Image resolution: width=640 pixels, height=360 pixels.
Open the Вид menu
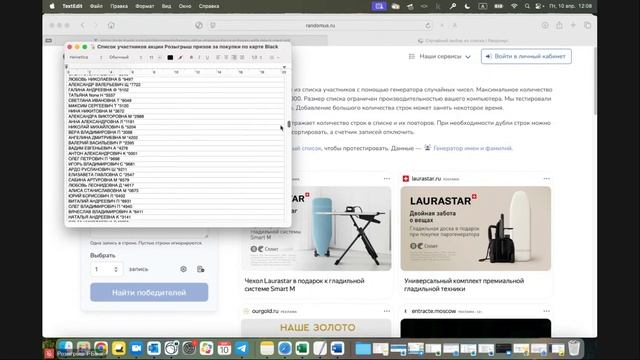click(x=167, y=6)
